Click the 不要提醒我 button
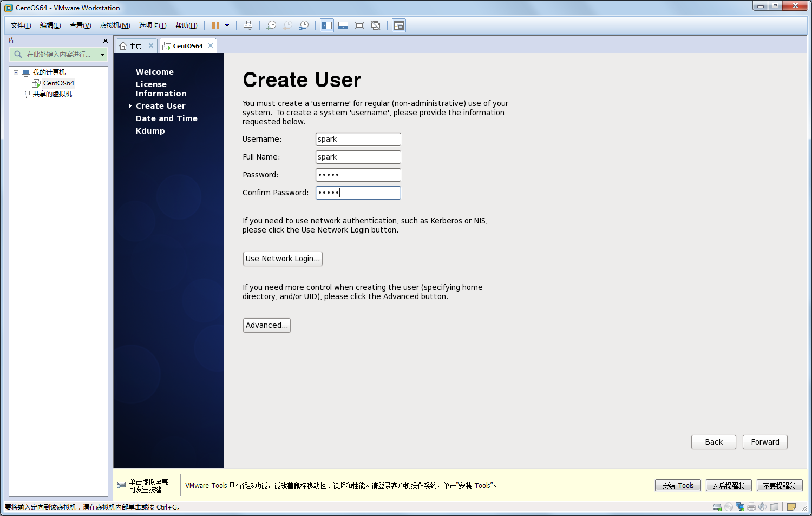Viewport: 812px width, 516px height. pos(780,486)
